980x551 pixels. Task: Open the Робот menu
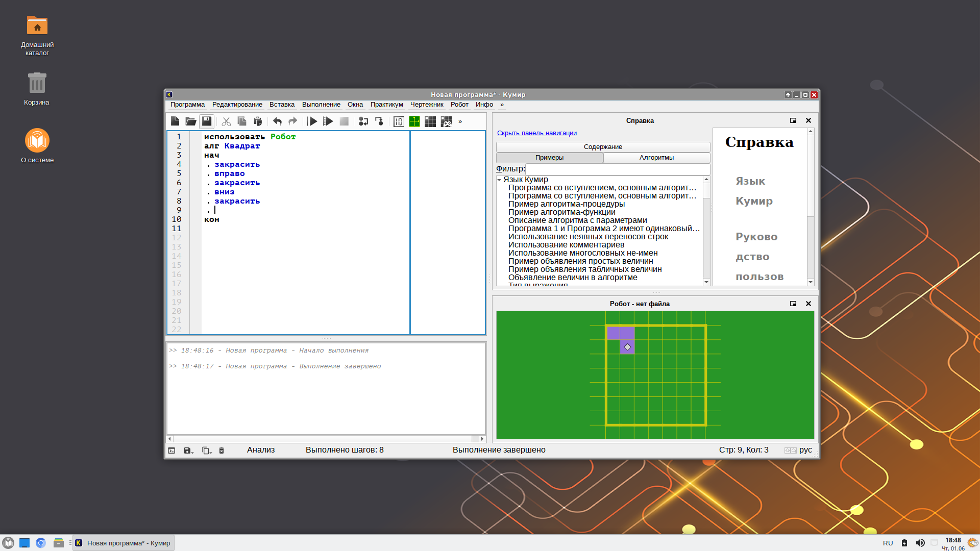coord(459,105)
